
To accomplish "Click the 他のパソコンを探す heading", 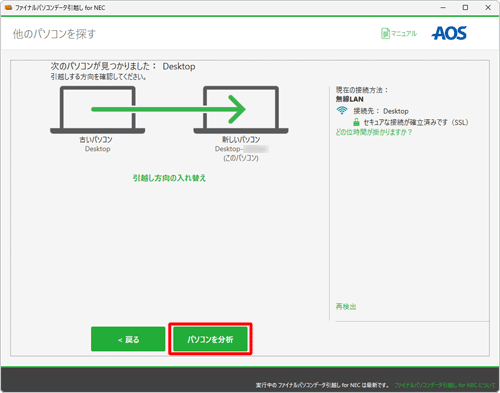I will click(x=54, y=34).
